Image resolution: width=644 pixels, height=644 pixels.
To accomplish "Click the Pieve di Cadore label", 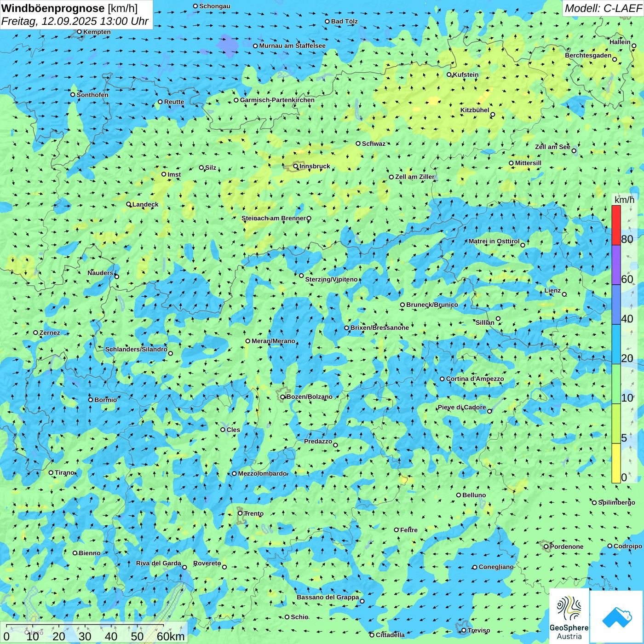I will pyautogui.click(x=462, y=407).
